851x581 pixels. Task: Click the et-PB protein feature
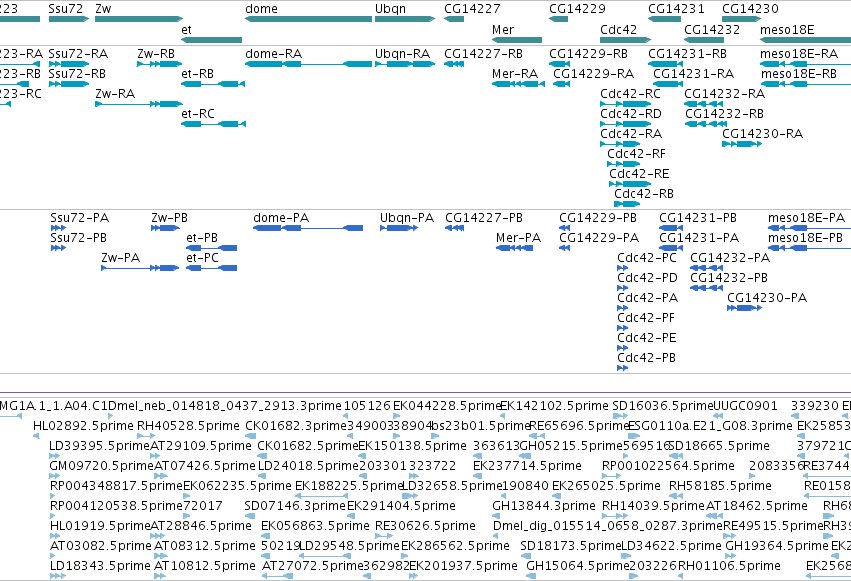tap(212, 248)
